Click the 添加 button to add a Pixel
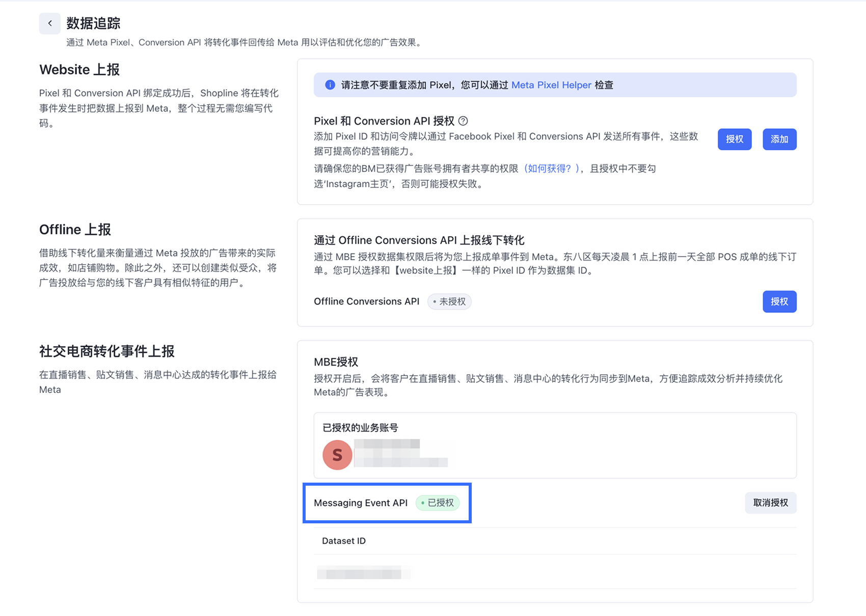Viewport: 866px width, 616px height. pyautogui.click(x=779, y=139)
